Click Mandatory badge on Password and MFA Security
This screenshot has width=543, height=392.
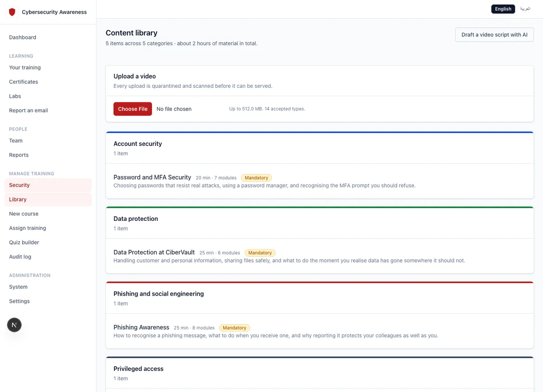click(257, 178)
